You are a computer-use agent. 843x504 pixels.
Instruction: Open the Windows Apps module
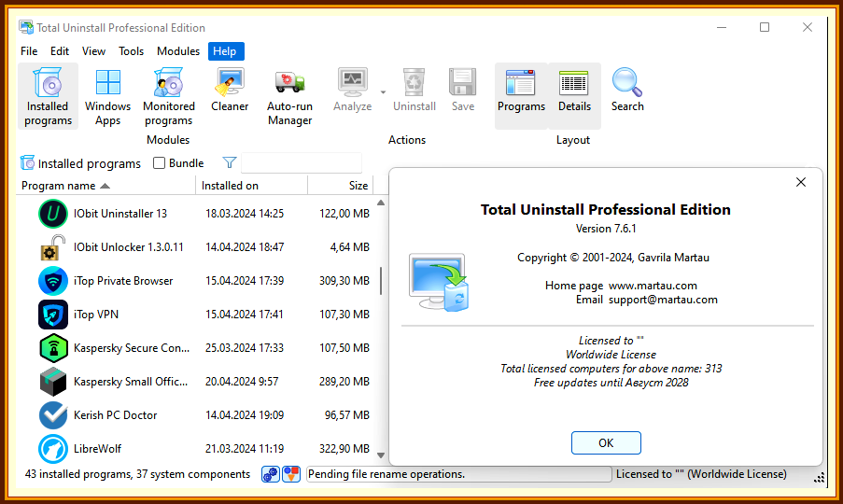[x=107, y=96]
